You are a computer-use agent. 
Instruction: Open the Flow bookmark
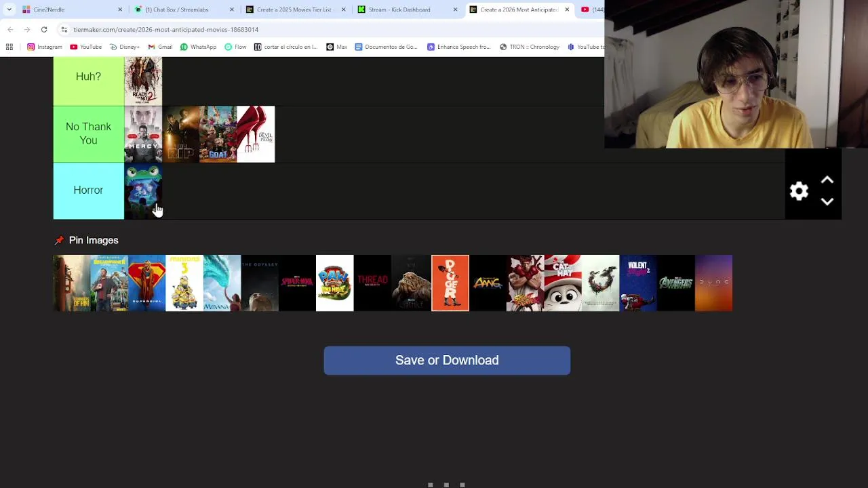[x=235, y=47]
